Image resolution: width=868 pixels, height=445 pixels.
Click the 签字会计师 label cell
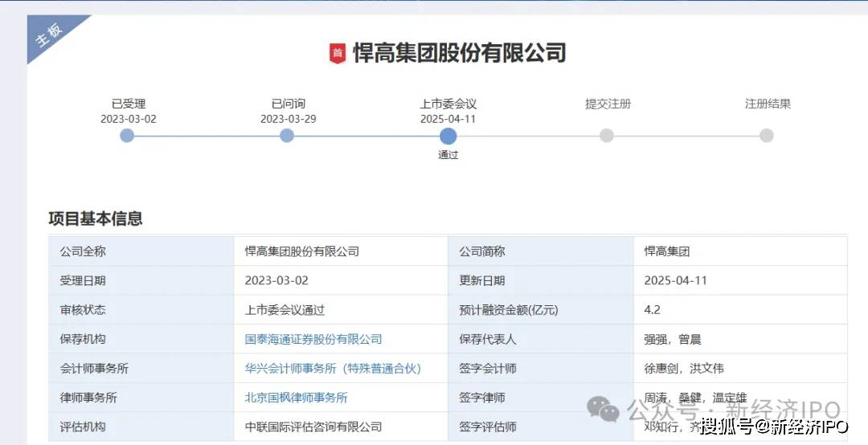pyautogui.click(x=541, y=369)
